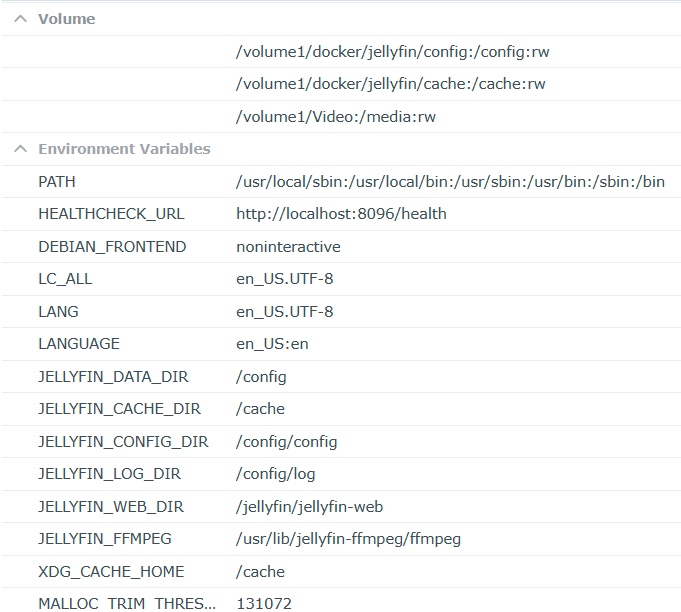681x612 pixels.
Task: Click the LC_ALL variable name
Action: tap(65, 279)
